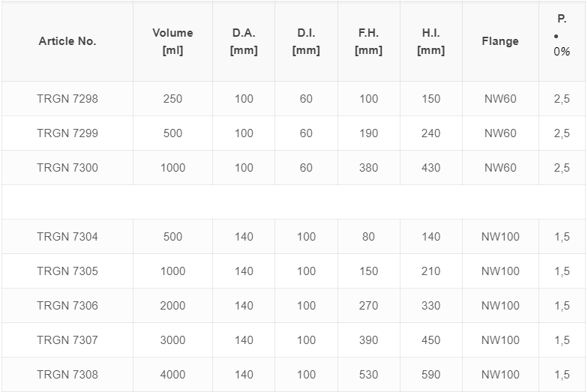Click the F.H. [mm] column header

coord(368,41)
